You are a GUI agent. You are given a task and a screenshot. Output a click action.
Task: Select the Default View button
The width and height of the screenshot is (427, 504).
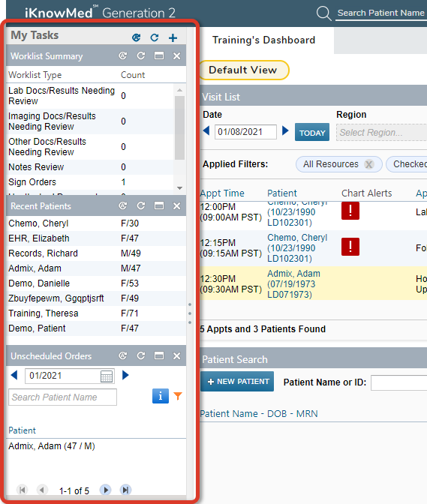(243, 70)
